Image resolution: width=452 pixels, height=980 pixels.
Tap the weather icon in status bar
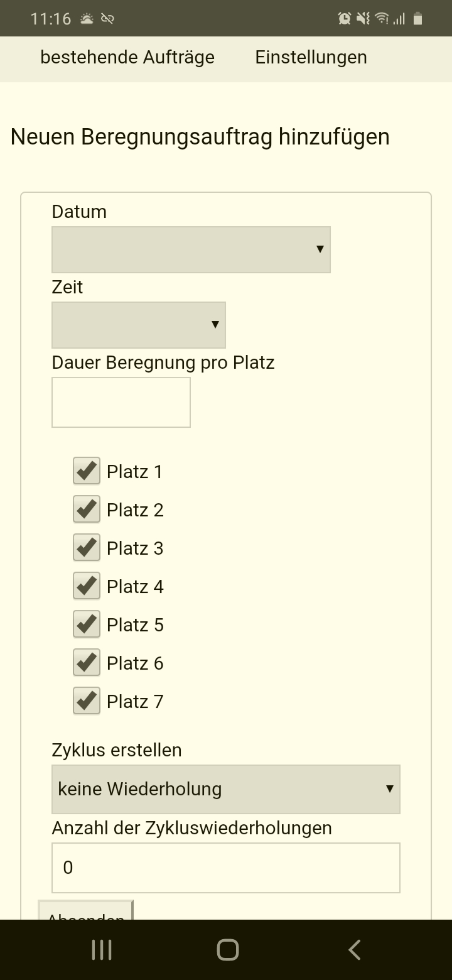pyautogui.click(x=87, y=19)
